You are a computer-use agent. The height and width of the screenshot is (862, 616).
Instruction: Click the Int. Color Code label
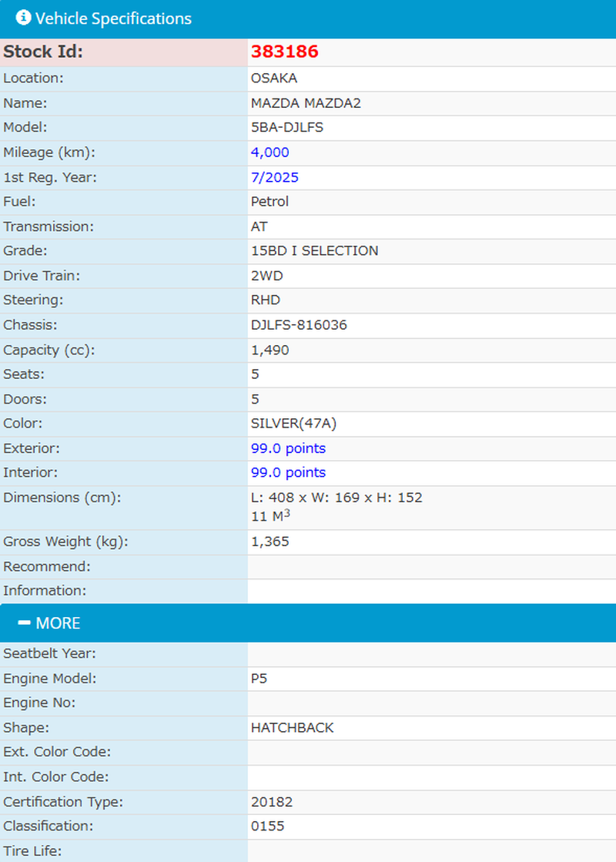56,776
